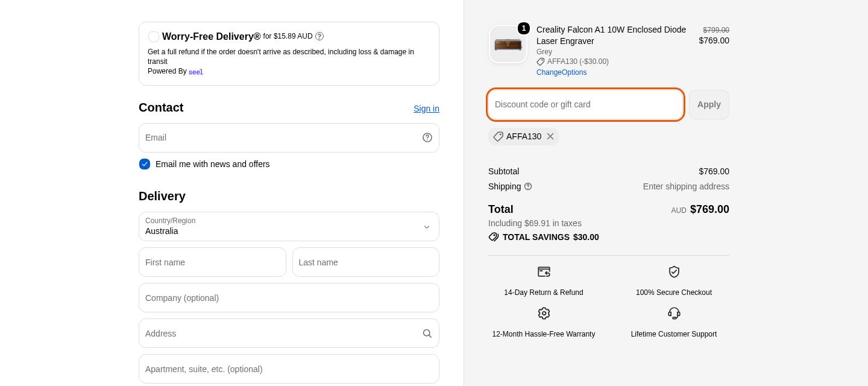Screen dimensions: 868x386
Task: Focus the First name field
Action: [212, 262]
